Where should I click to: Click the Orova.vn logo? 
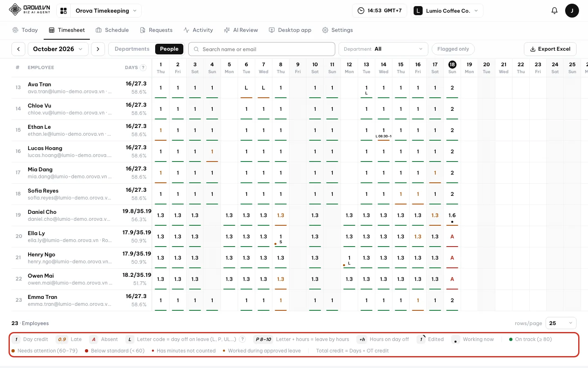click(x=30, y=10)
